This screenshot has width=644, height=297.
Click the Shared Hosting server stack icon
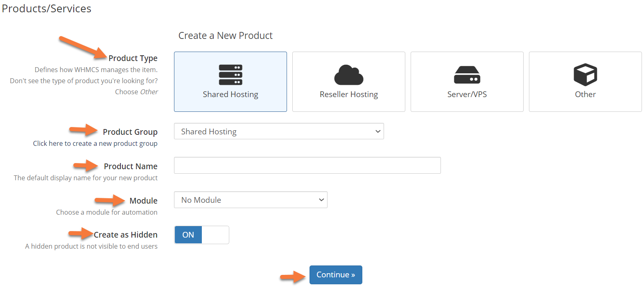[x=230, y=75]
